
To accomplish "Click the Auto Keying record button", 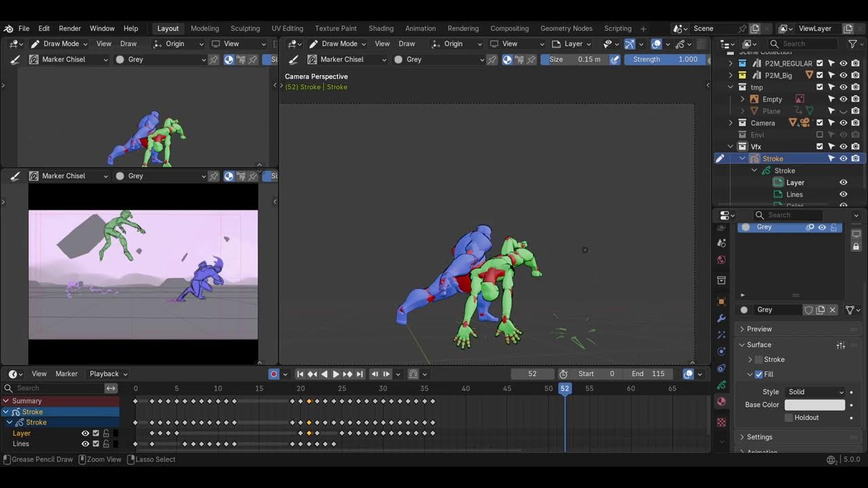I will 274,373.
